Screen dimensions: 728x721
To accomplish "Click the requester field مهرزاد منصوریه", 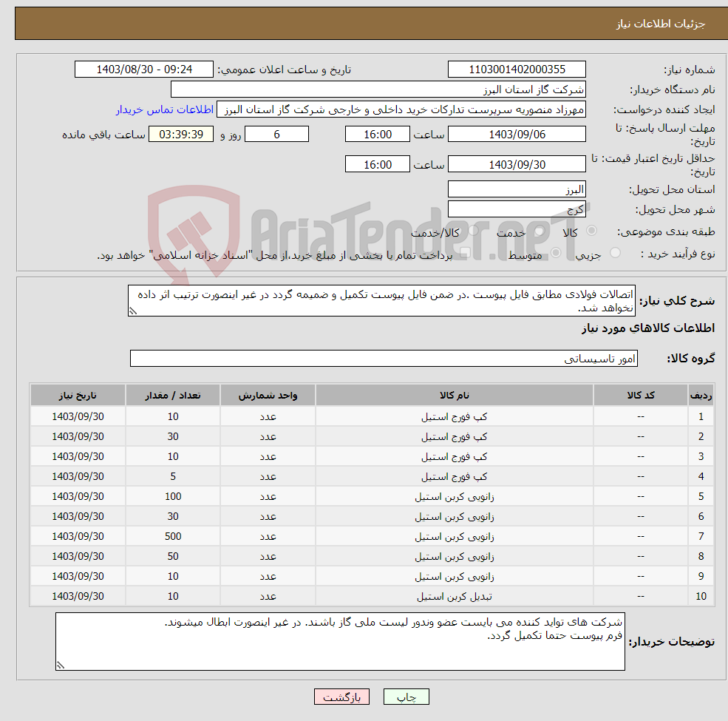I will [x=401, y=109].
